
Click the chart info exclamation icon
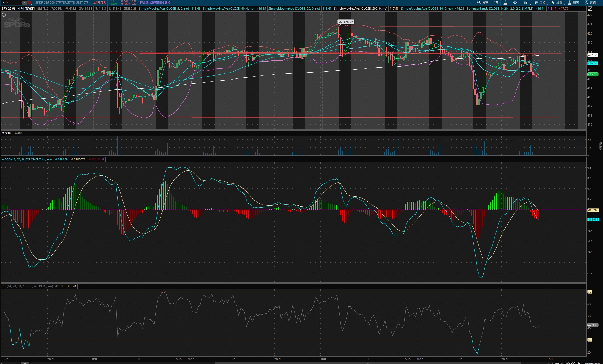pyautogui.click(x=4, y=15)
